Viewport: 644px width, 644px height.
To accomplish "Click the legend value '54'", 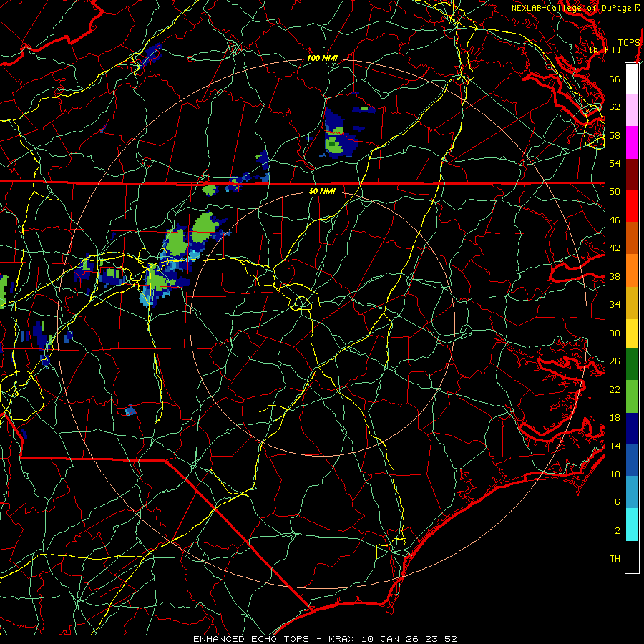I will click(615, 163).
